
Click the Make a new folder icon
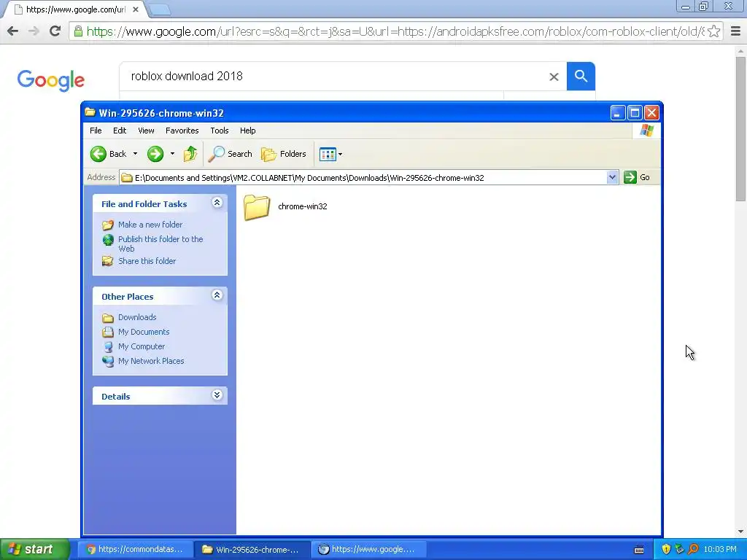[108, 225]
